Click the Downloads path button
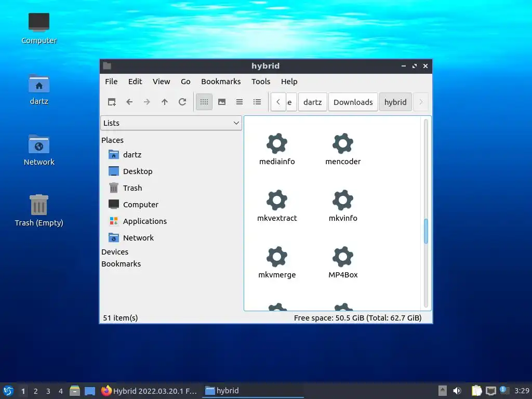Image resolution: width=532 pixels, height=399 pixels. click(x=353, y=102)
